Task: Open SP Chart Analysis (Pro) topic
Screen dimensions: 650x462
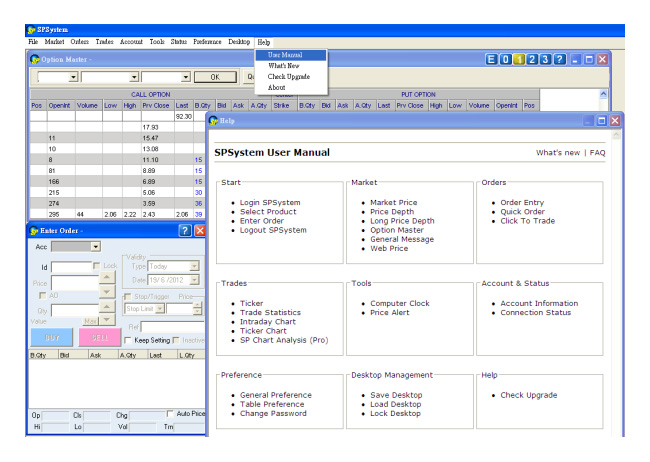Action: coord(284,340)
